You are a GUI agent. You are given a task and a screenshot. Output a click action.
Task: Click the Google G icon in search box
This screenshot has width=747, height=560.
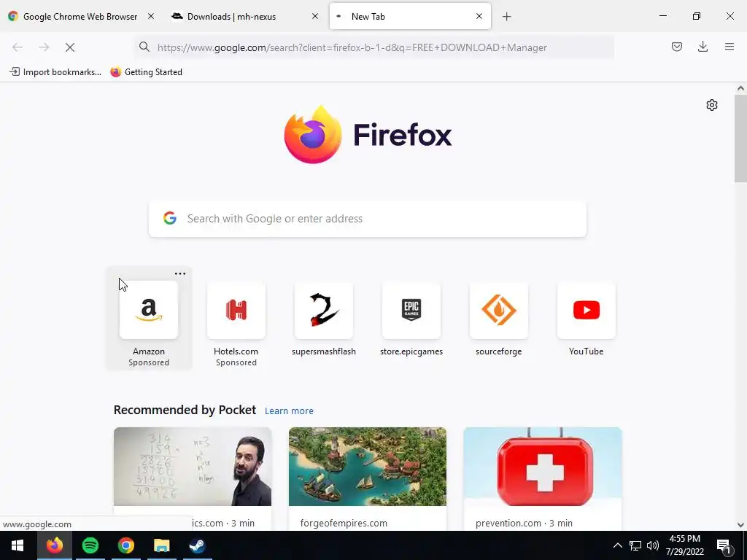coord(170,219)
